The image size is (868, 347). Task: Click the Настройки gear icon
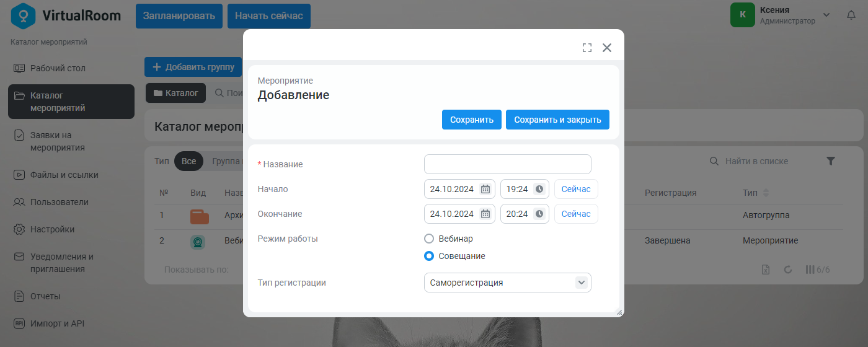pyautogui.click(x=19, y=229)
